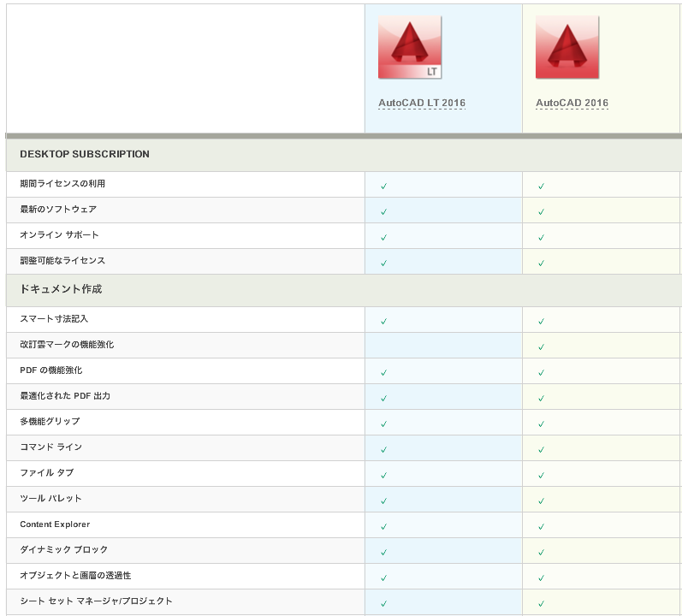The width and height of the screenshot is (682, 616).
Task: Click AutoCAD 2016 checkmark for ファイル タブ
Action: [541, 476]
